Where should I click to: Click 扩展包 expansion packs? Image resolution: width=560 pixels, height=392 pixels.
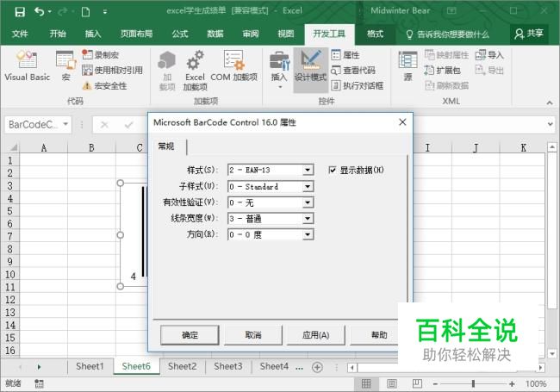coord(443,71)
